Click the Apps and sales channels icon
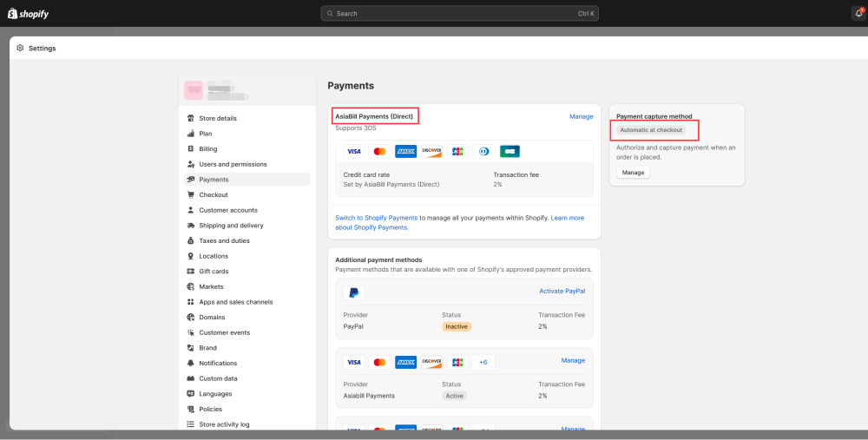This screenshot has width=868, height=440. click(x=191, y=302)
